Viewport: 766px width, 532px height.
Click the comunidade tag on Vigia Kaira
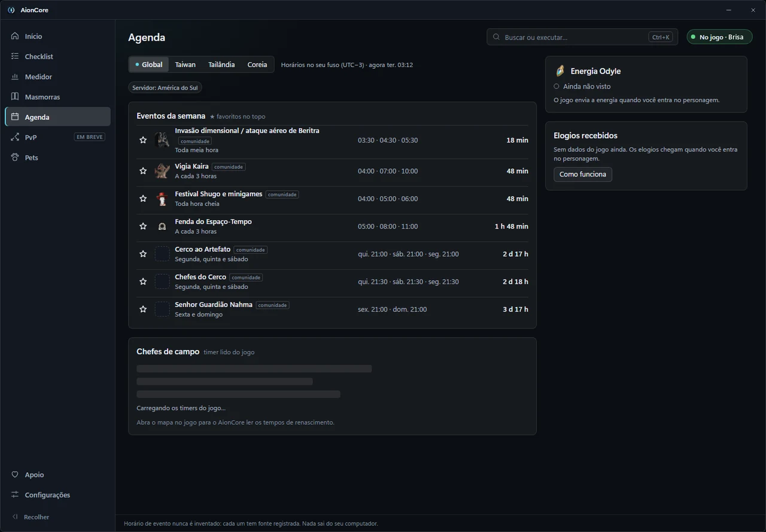click(x=229, y=167)
